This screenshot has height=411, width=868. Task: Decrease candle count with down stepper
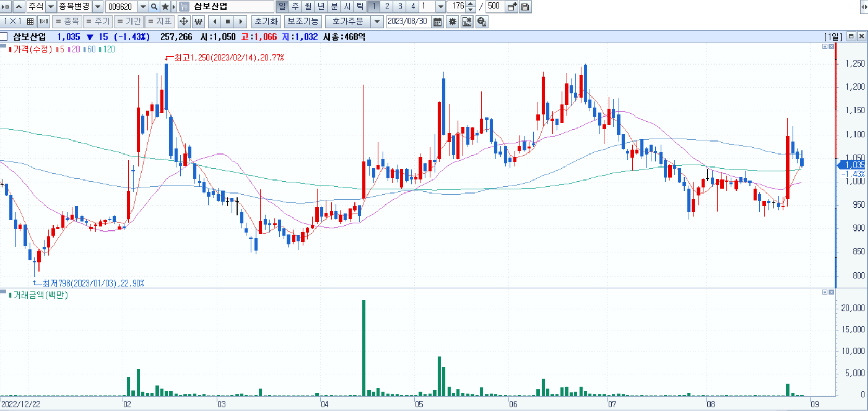(471, 10)
